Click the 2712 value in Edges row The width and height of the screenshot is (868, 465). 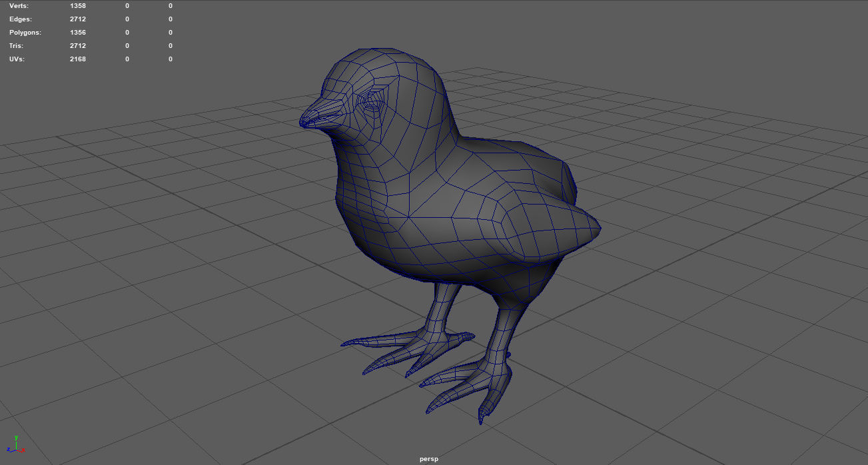pyautogui.click(x=78, y=19)
